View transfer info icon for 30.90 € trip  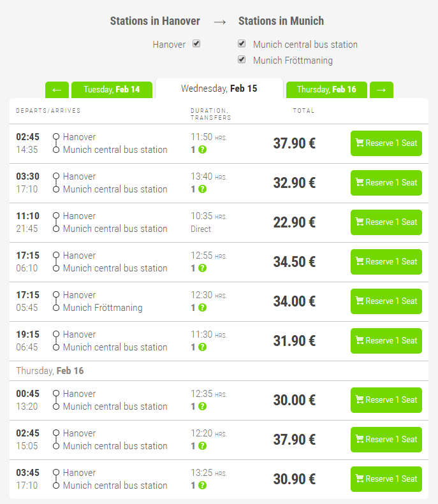(x=202, y=486)
